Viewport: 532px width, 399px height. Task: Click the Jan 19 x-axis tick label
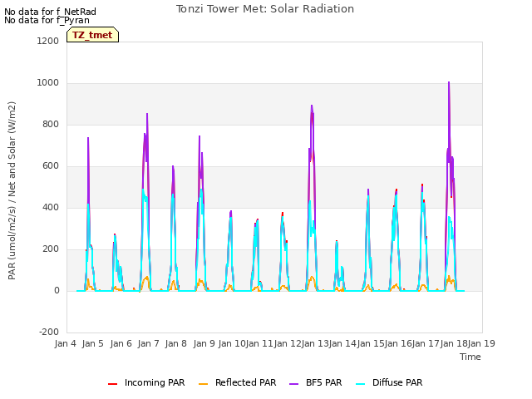pos(481,343)
